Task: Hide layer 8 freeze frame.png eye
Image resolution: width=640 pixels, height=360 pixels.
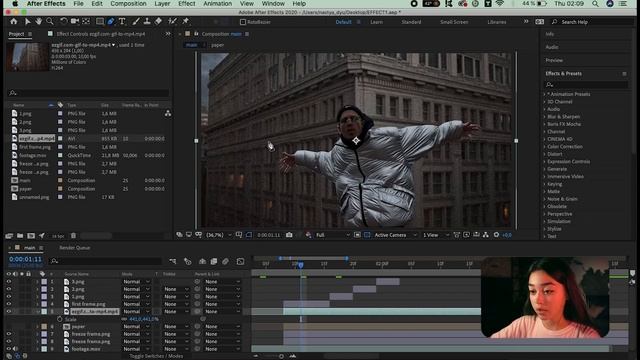Action: tap(9, 341)
